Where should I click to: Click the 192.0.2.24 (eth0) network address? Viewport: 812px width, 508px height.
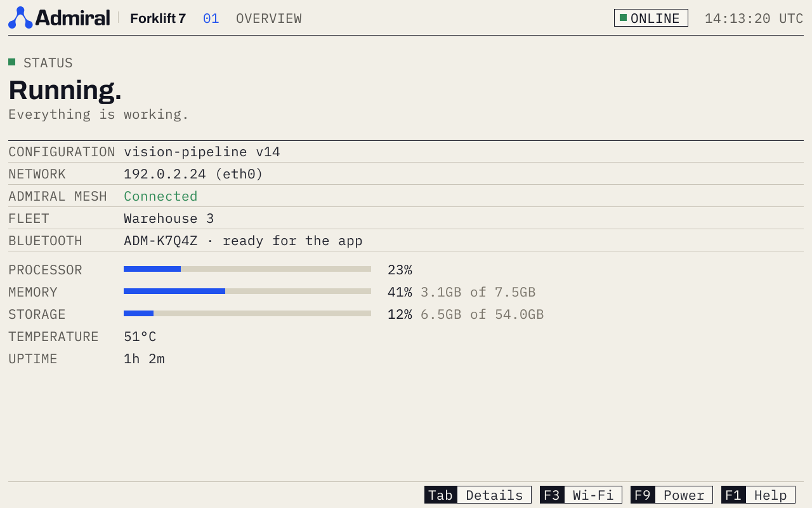[x=193, y=174]
